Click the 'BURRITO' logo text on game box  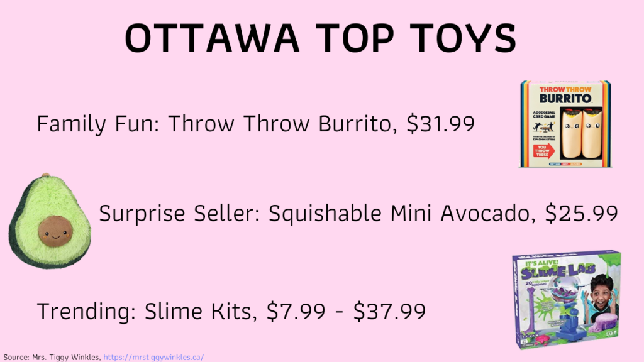click(x=565, y=99)
